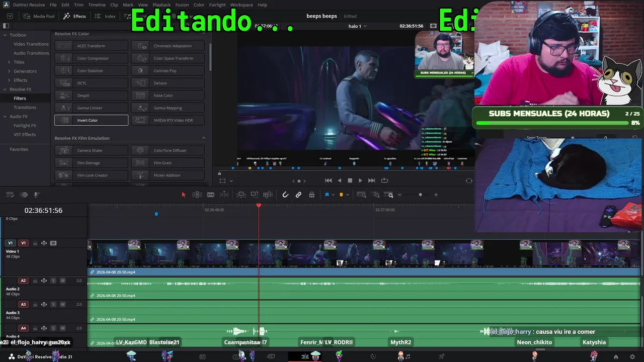Collapse the Audio FX tree category
The image size is (644, 362).
[x=5, y=117]
